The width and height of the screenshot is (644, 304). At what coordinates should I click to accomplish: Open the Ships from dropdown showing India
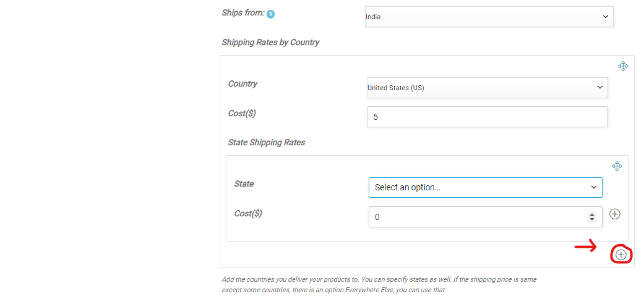tap(489, 17)
